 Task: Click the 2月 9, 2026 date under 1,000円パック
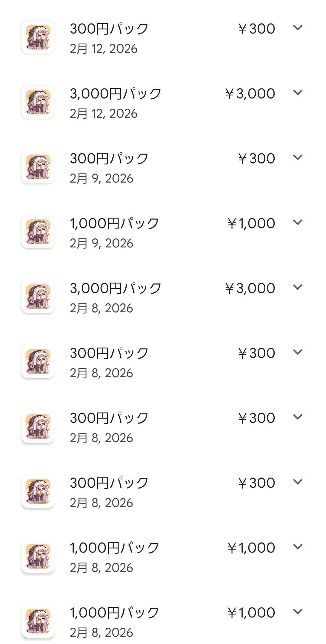tap(102, 244)
